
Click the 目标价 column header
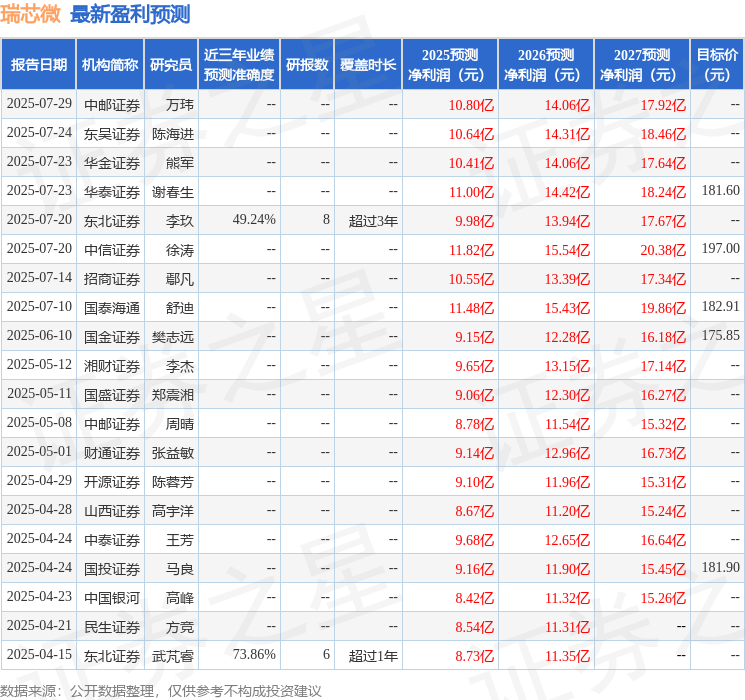pos(717,65)
